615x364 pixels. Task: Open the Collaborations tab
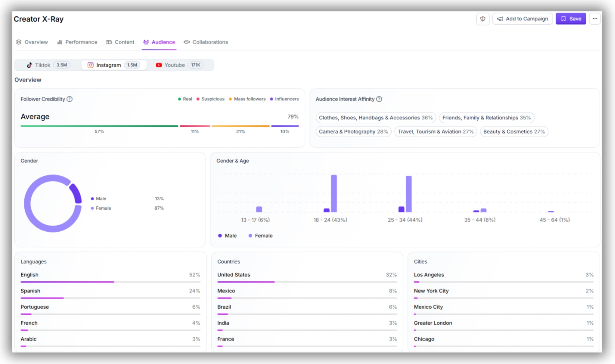[206, 42]
